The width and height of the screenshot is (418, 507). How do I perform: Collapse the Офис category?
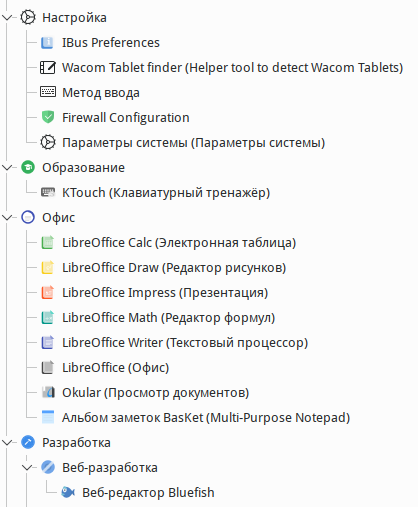7,217
